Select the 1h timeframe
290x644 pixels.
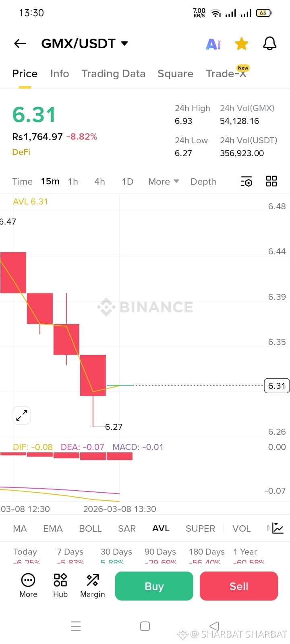click(73, 182)
